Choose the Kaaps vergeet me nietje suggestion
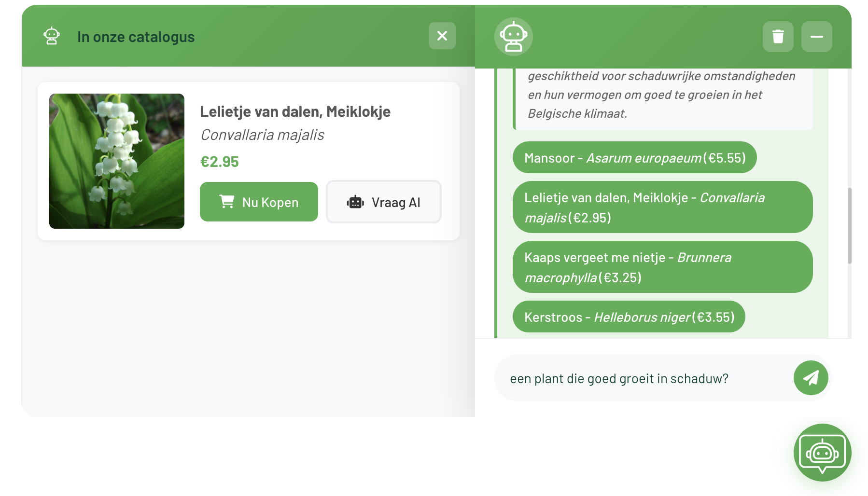 point(662,267)
